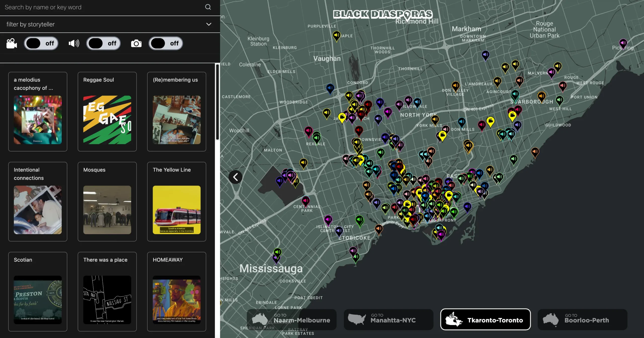Click the audio speaker filter icon
The width and height of the screenshot is (644, 338).
(x=74, y=44)
